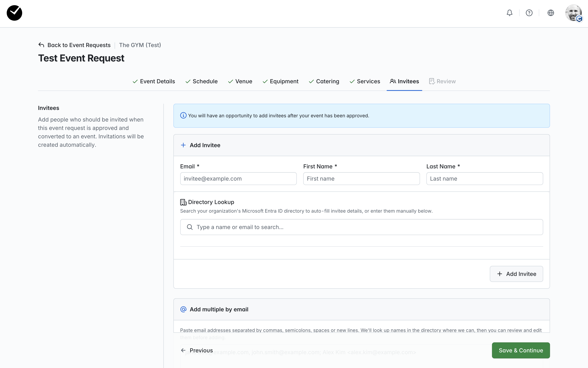588x368 pixels.
Task: Open the user profile avatar
Action: coord(574,13)
